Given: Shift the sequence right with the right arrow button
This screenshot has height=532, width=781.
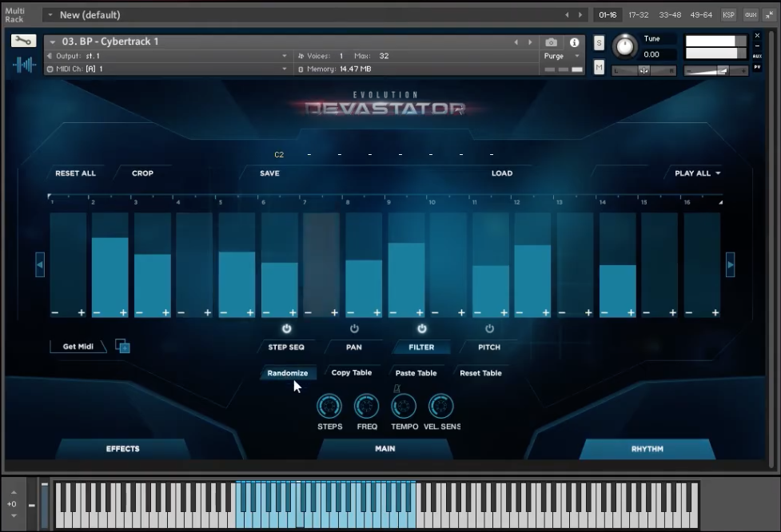Looking at the screenshot, I should (x=730, y=264).
